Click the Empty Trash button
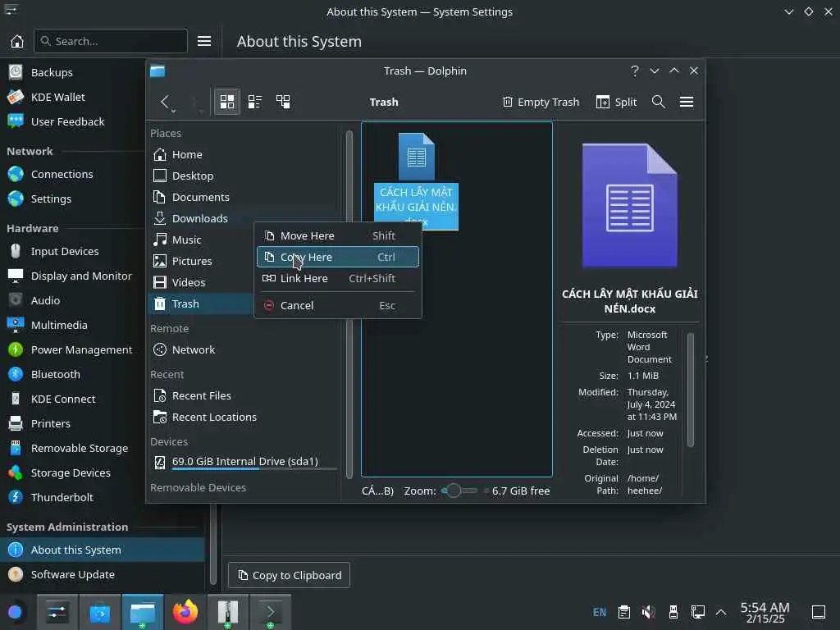 coord(541,102)
